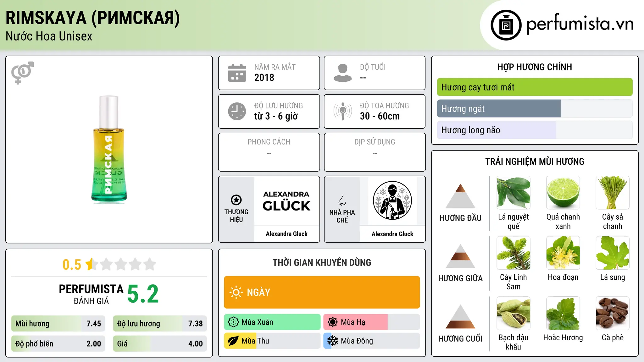Click the Thời gian khuyên dùng heading
Image resolution: width=644 pixels, height=362 pixels.
click(322, 262)
